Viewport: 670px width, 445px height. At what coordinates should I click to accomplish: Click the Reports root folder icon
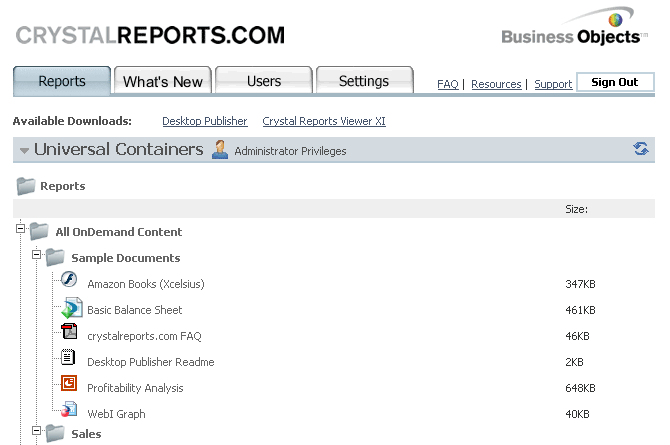click(x=26, y=186)
